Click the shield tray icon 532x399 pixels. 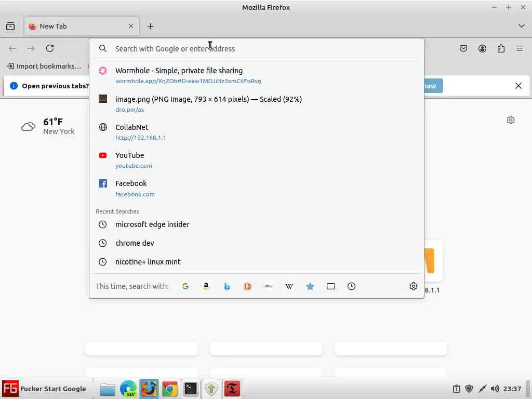[x=469, y=389]
